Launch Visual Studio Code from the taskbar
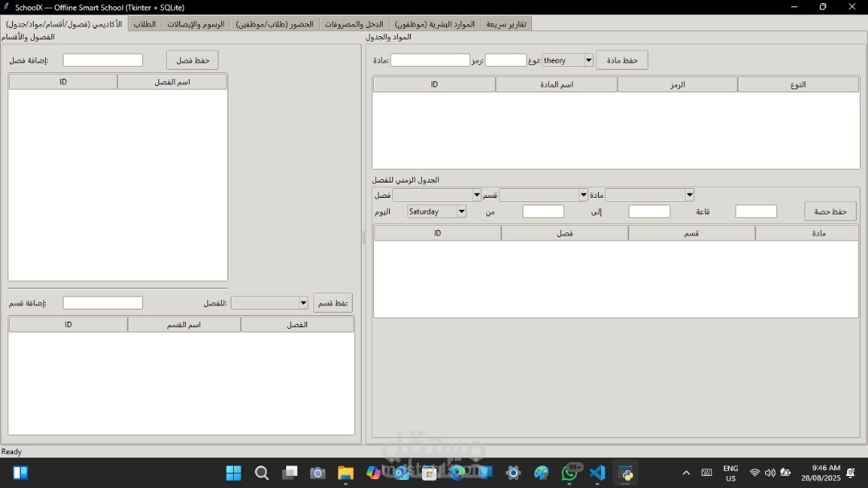The height and width of the screenshot is (488, 868). click(597, 473)
